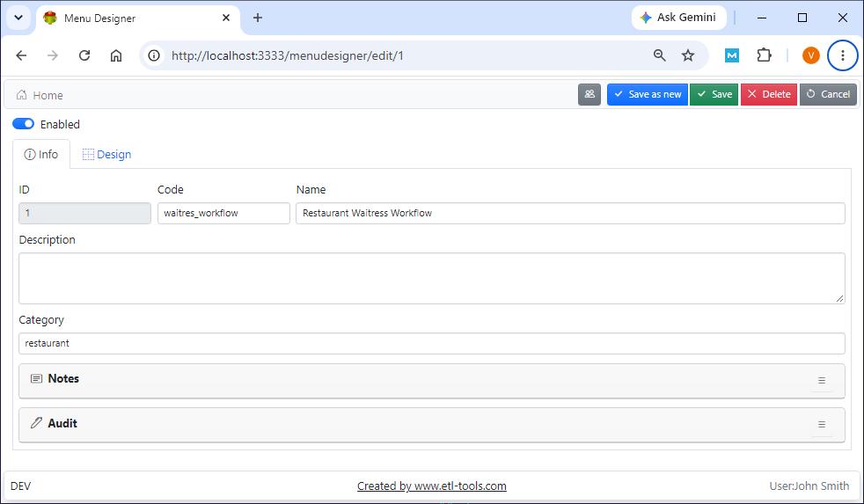Click the browser back arrow
864x504 pixels.
click(21, 55)
